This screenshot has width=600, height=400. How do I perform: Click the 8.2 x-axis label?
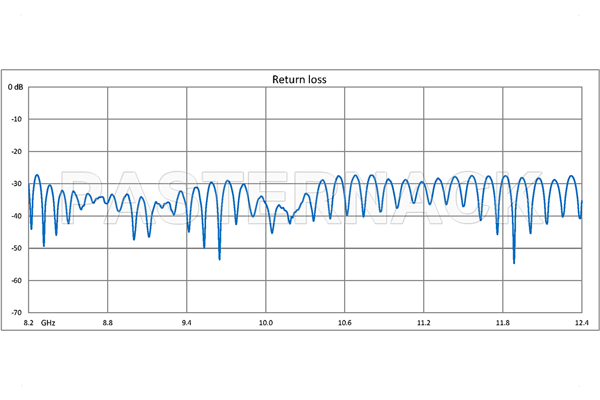[x=29, y=323]
